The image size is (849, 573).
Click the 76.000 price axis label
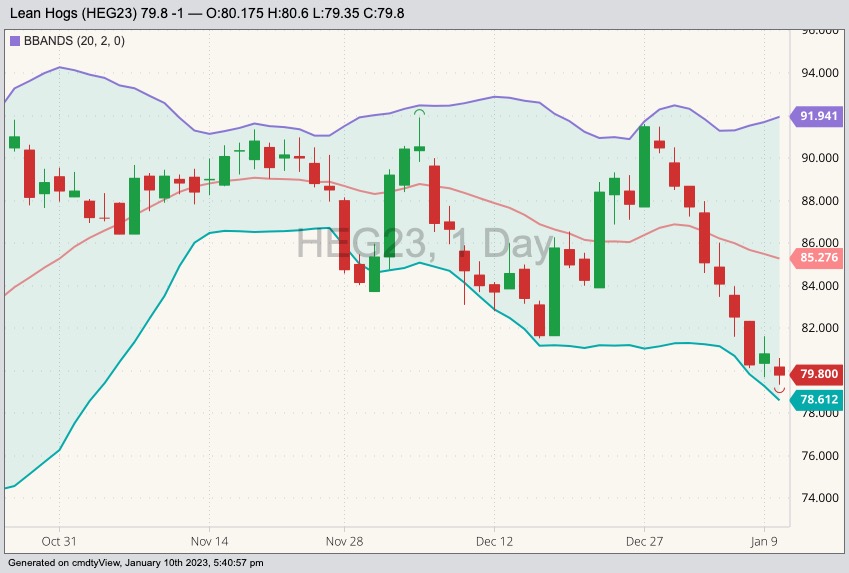[820, 455]
